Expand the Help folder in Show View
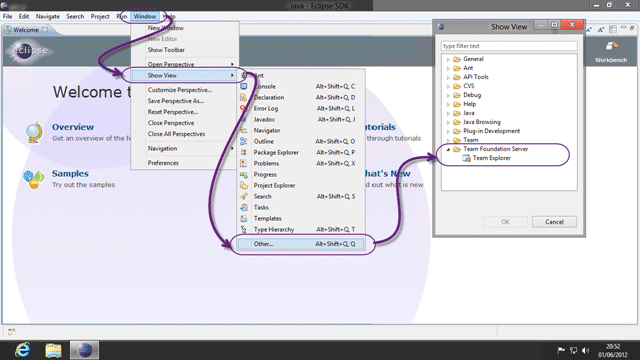 coord(448,104)
